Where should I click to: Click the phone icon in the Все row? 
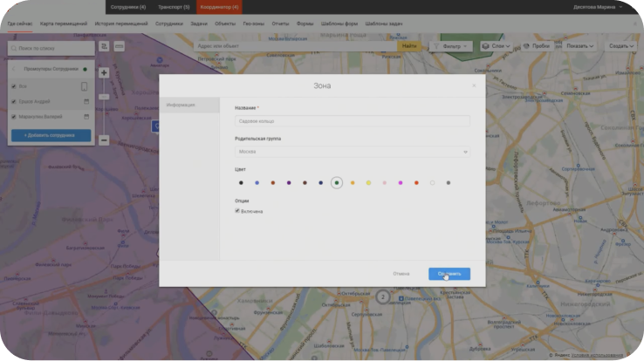pyautogui.click(x=85, y=86)
